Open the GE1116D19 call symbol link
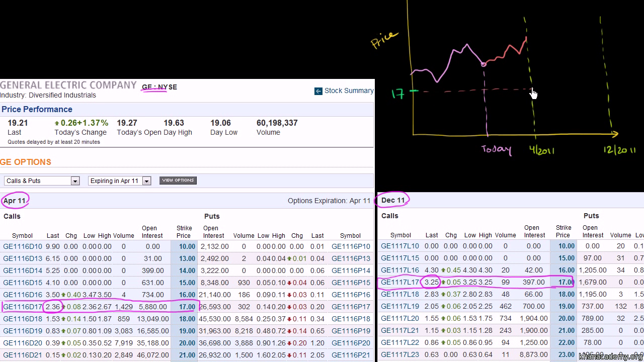The height and width of the screenshot is (362, 644). [x=23, y=331]
